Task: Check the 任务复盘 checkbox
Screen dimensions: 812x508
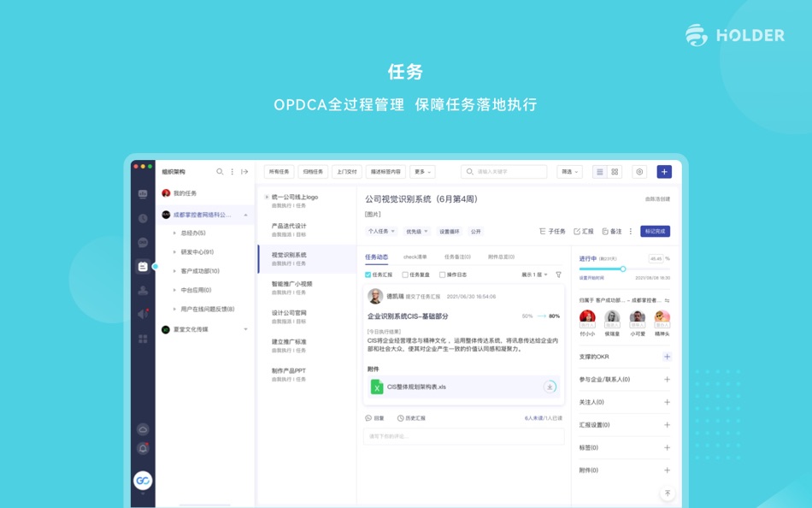Action: point(405,275)
